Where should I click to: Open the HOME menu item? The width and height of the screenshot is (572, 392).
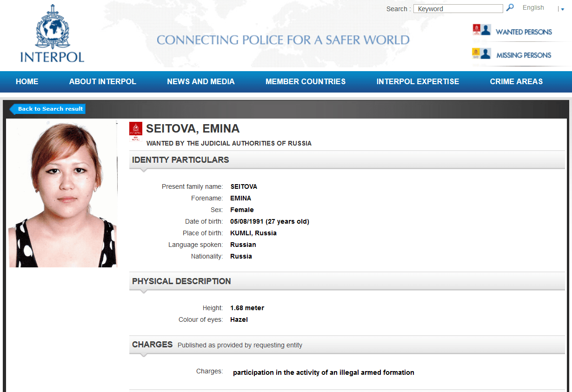pyautogui.click(x=27, y=81)
